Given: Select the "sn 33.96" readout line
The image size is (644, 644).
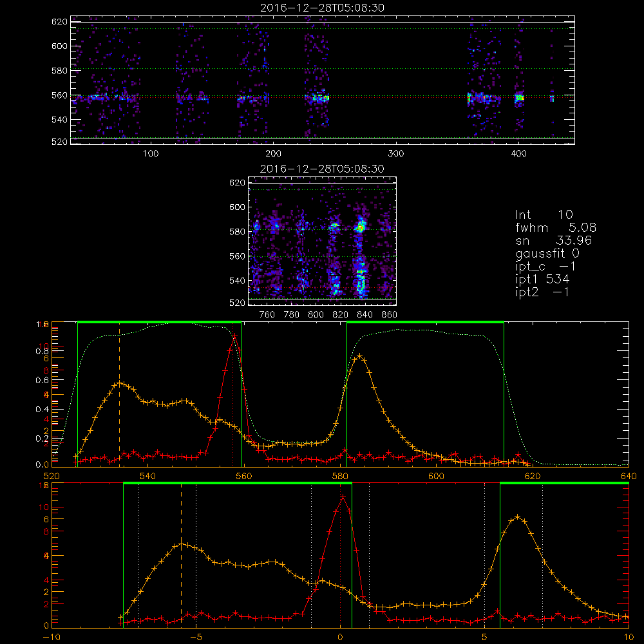Looking at the screenshot, I should click(x=553, y=240).
